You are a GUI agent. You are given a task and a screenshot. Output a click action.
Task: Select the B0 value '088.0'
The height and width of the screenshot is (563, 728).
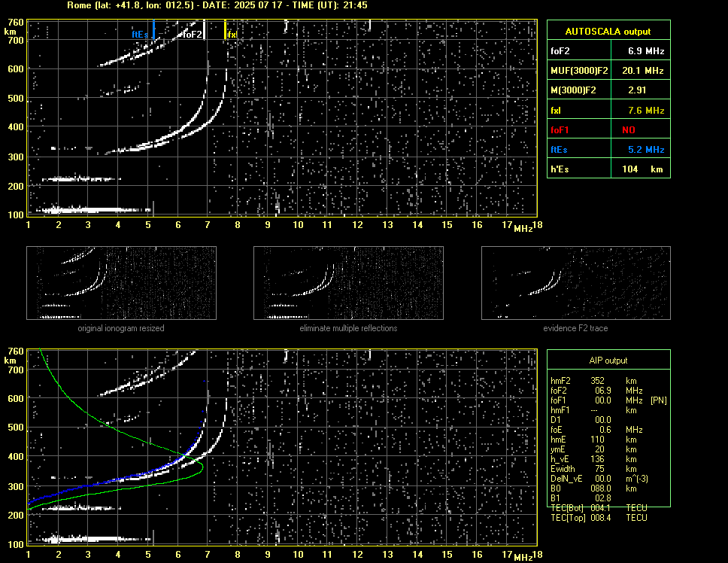(601, 488)
